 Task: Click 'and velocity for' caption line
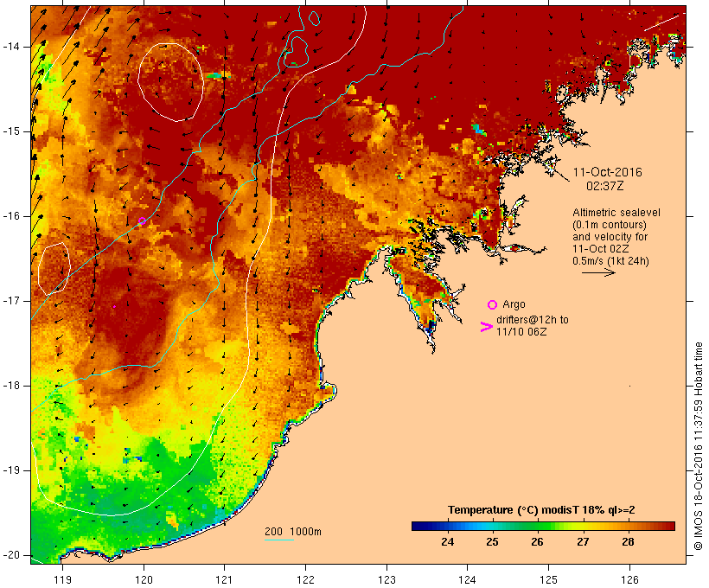[x=610, y=237]
